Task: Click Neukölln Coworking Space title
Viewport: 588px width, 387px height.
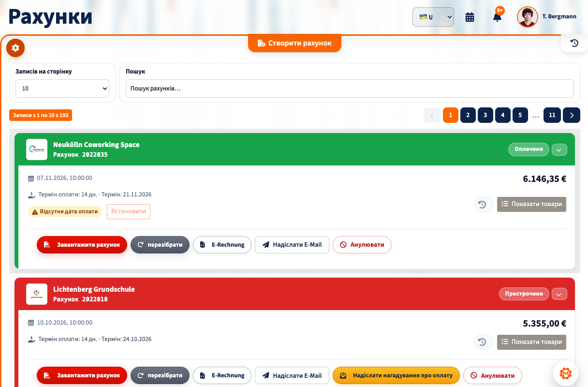Action: click(96, 145)
